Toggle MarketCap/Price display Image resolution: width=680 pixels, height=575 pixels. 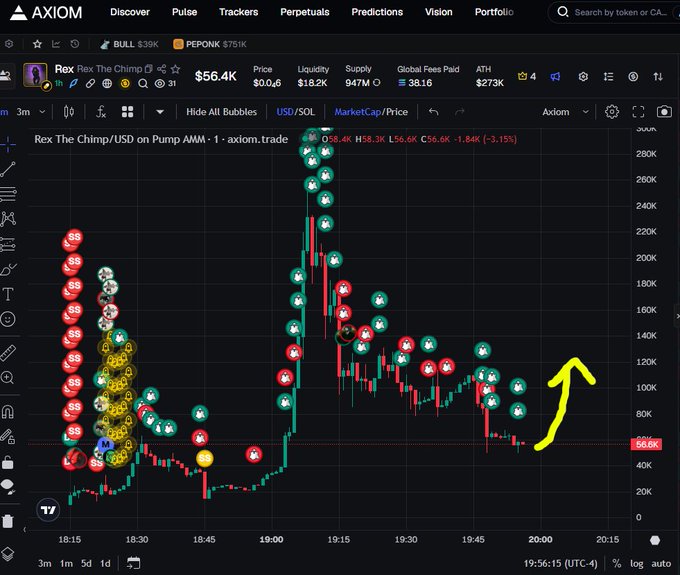point(371,112)
